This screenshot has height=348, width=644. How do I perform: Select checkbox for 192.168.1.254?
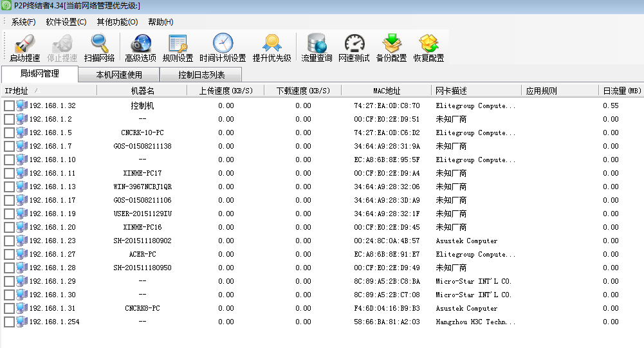tap(9, 322)
